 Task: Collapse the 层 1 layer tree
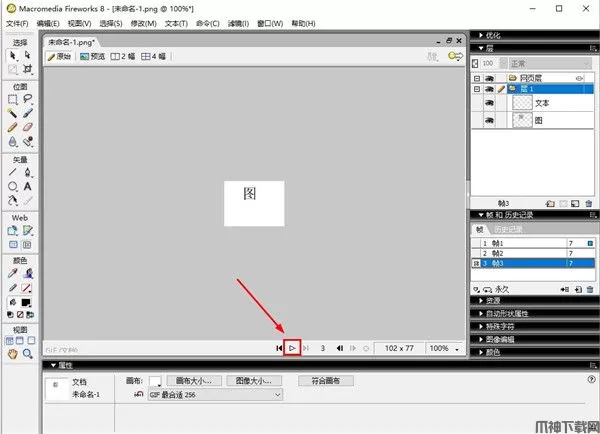tap(477, 89)
